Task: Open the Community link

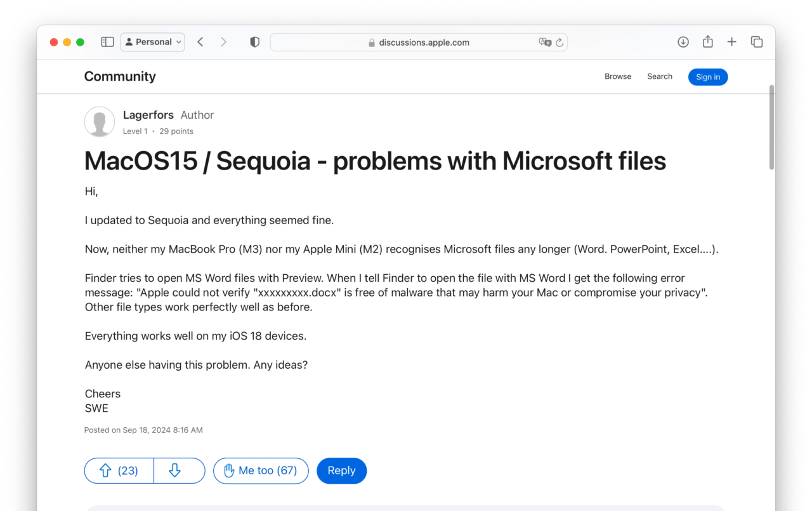Action: [x=120, y=76]
